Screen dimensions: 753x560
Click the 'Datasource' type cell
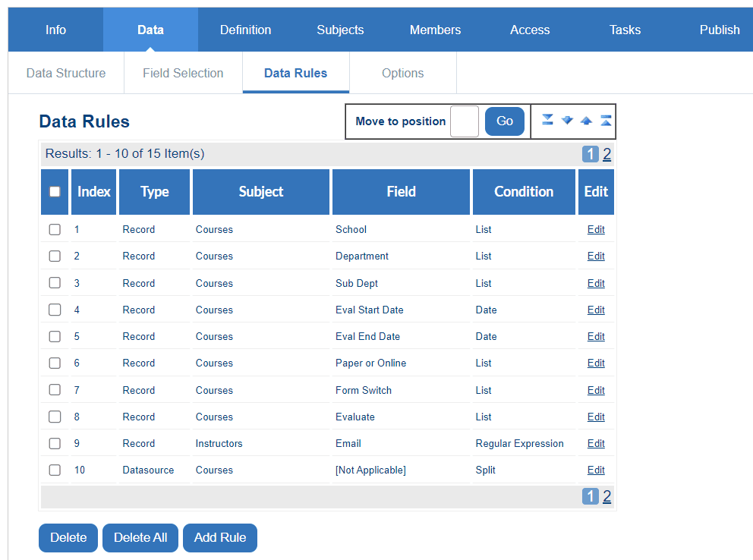point(148,470)
